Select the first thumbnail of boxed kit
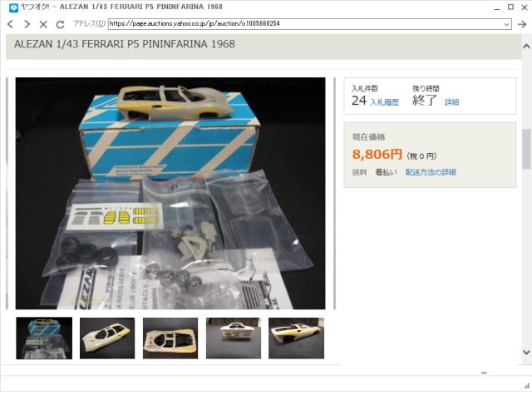 pyautogui.click(x=44, y=338)
